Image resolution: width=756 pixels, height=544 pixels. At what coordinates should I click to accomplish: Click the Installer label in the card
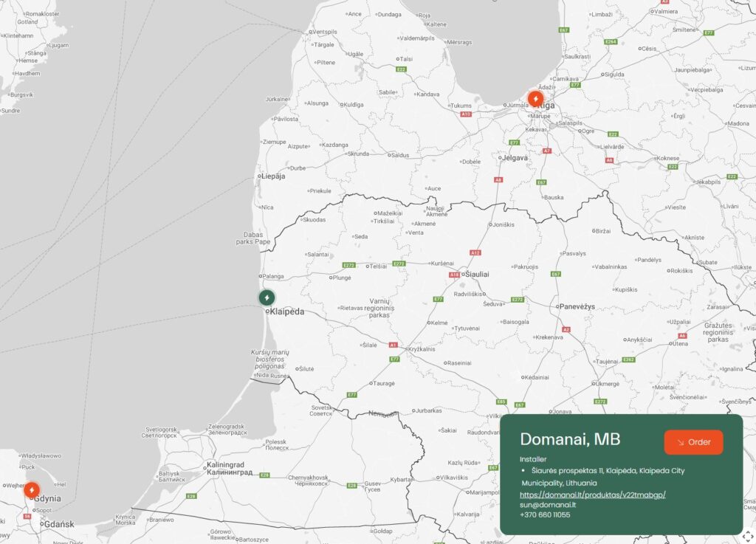[533, 459]
